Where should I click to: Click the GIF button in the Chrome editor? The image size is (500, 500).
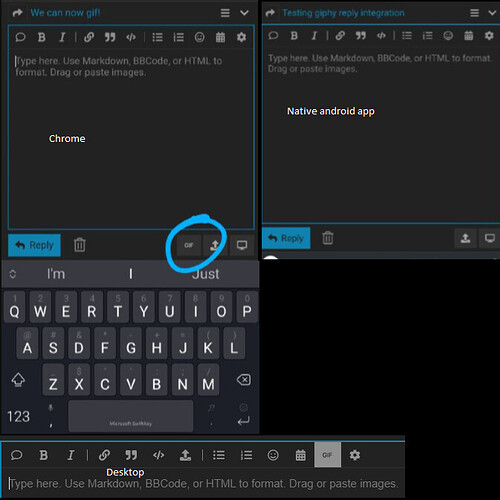tap(189, 245)
